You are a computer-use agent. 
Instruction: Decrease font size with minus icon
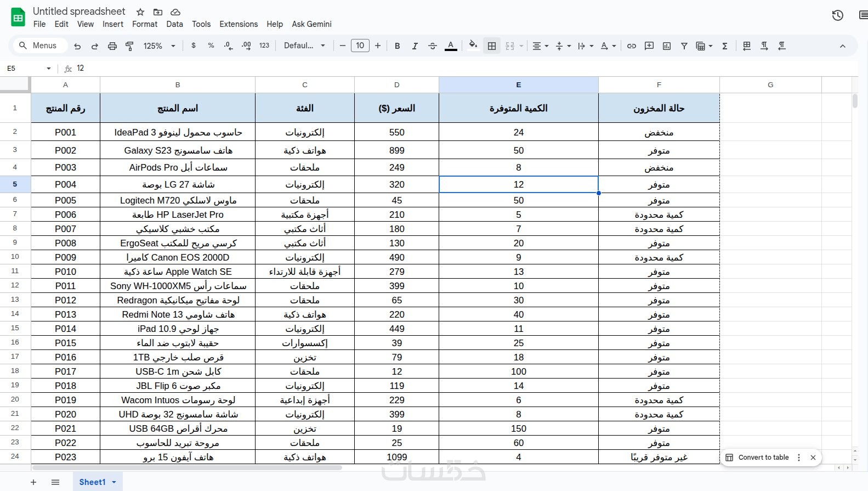tap(343, 46)
